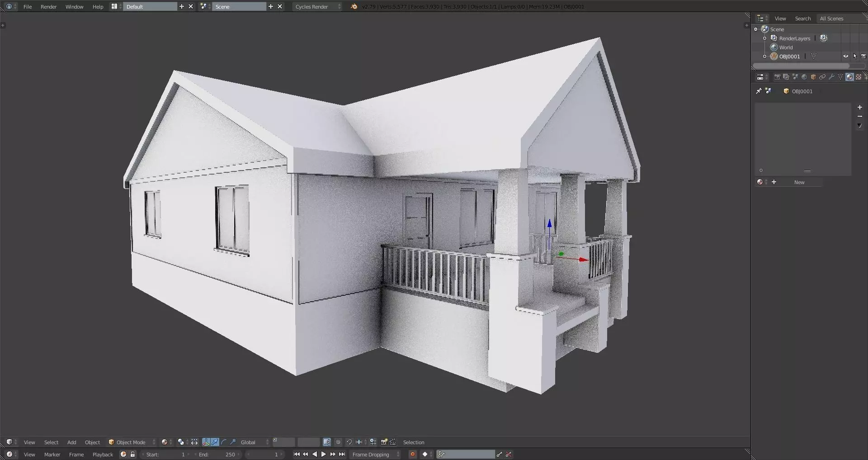
Task: Open the Object properties tab (cube icon)
Action: (x=813, y=77)
